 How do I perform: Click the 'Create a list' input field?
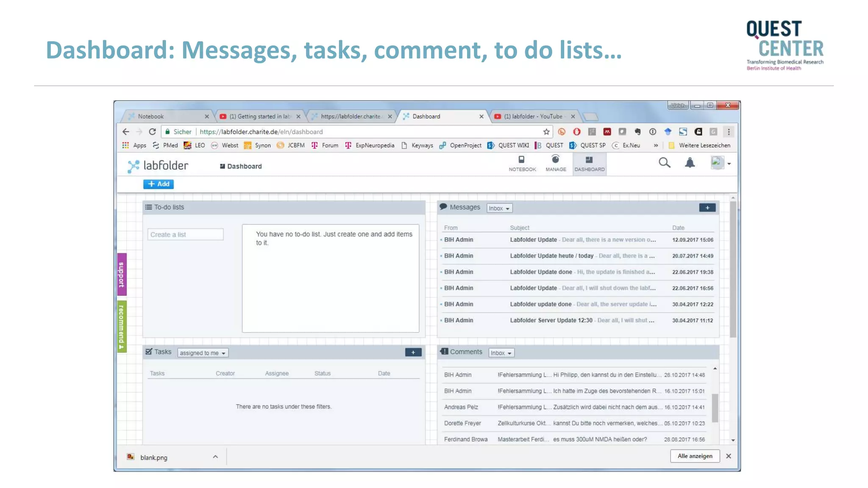click(185, 234)
